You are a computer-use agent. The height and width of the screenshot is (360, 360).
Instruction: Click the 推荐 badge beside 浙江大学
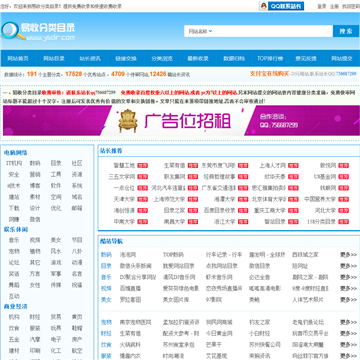click(243, 222)
